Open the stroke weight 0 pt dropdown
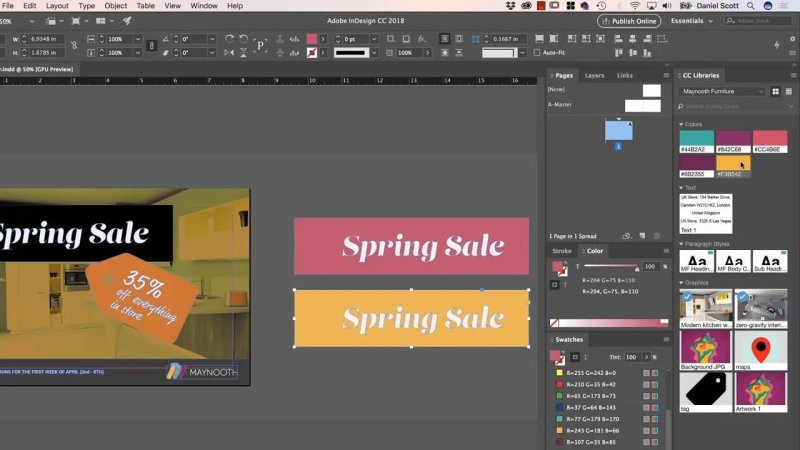Image resolution: width=800 pixels, height=450 pixels. (374, 39)
